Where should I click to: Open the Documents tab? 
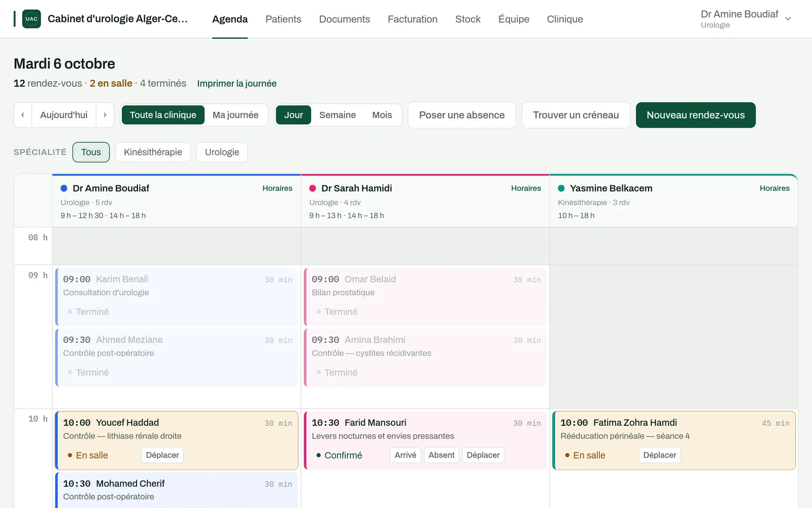tap(345, 19)
